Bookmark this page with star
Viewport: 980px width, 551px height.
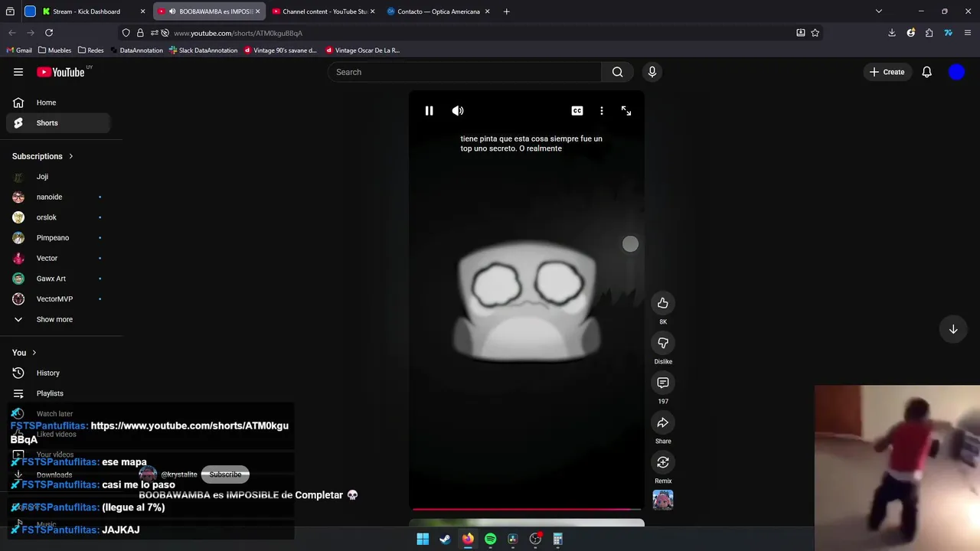(x=815, y=33)
